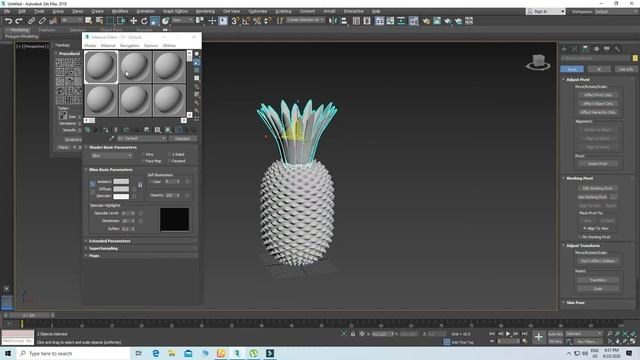The width and height of the screenshot is (640, 360).
Task: Open the Utilities wrench tab in command panel
Action: tap(618, 49)
